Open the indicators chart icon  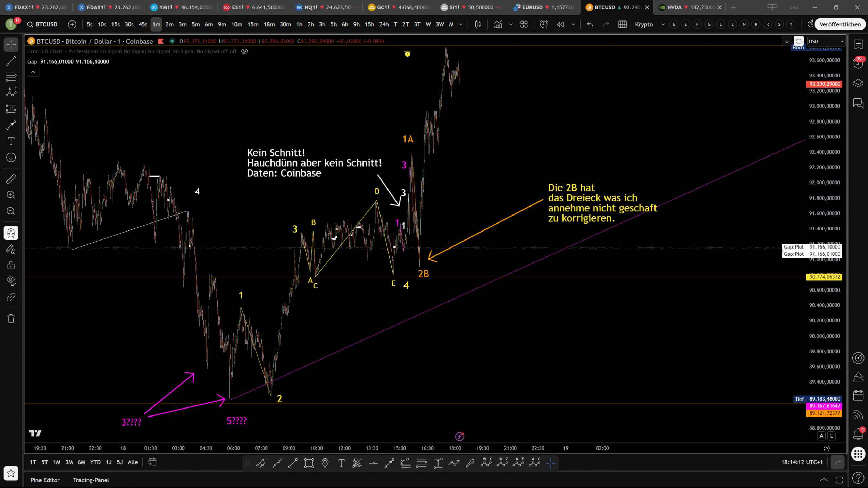(x=498, y=24)
